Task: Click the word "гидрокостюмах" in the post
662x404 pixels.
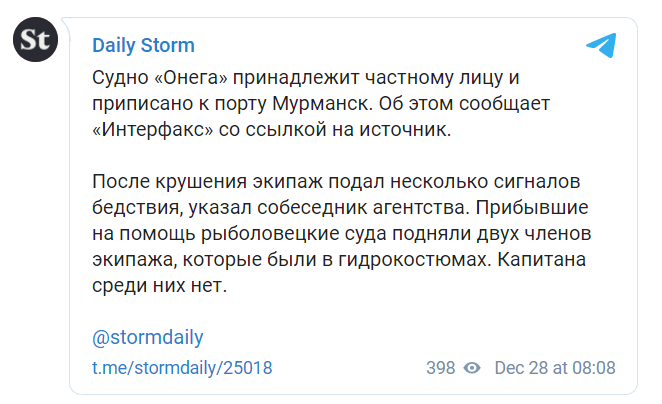Action: click(x=389, y=259)
